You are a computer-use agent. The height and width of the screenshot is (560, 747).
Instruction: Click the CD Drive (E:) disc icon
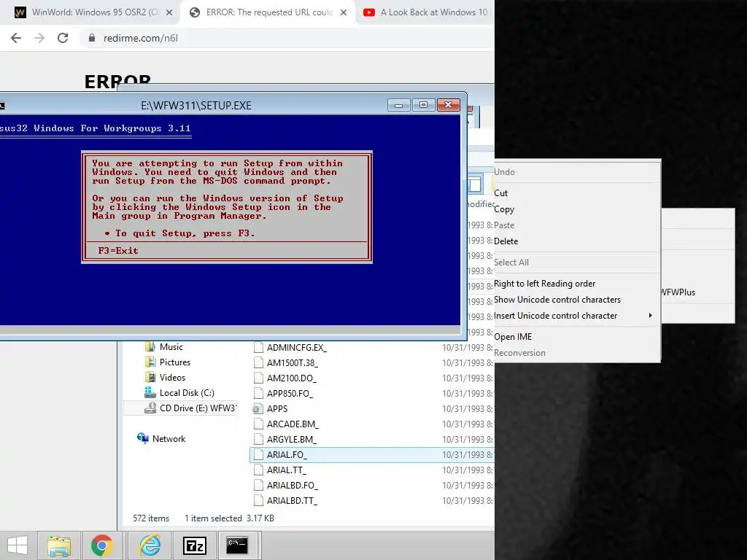click(150, 408)
